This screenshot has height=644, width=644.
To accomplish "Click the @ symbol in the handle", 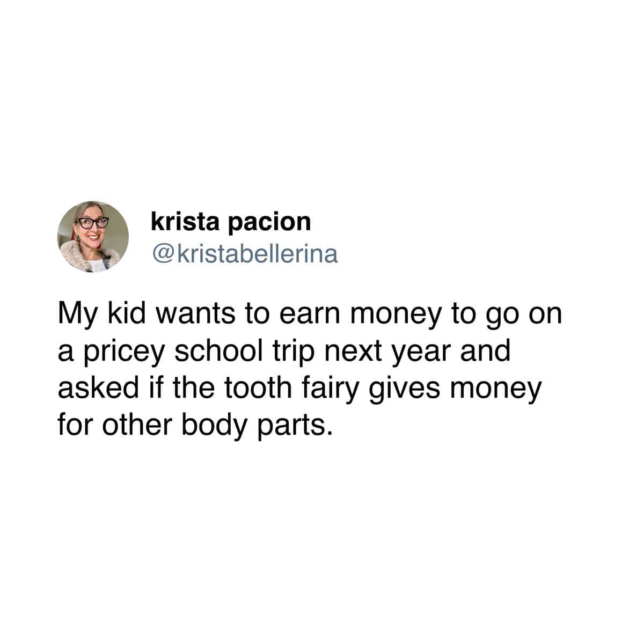I will [x=160, y=255].
